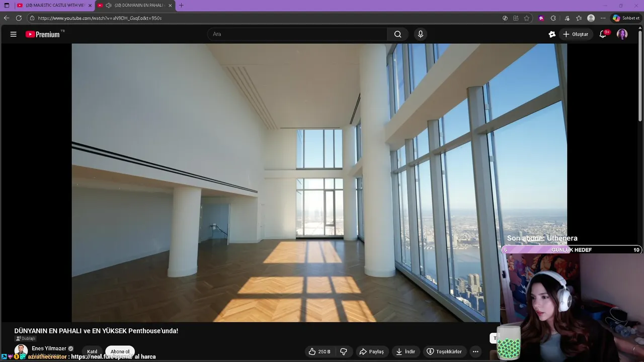Image resolution: width=644 pixels, height=362 pixels.
Task: Open the Enes Yilmazer channel name link
Action: click(49, 348)
